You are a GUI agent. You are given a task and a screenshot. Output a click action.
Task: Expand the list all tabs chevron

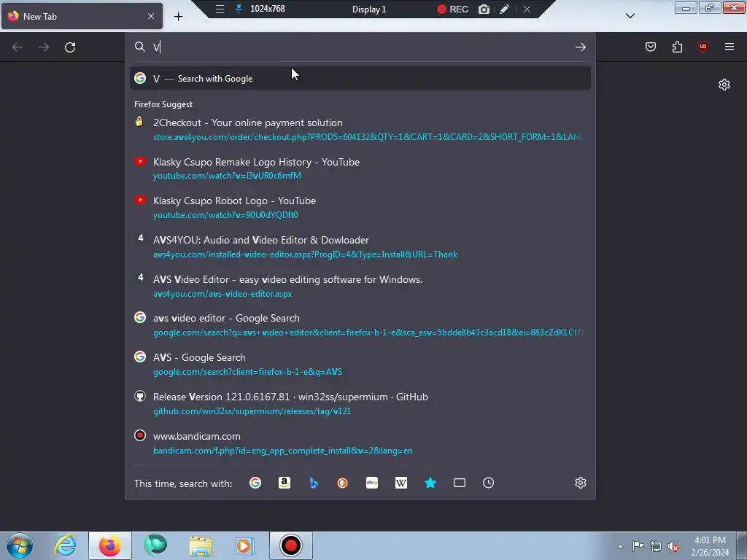pos(630,16)
